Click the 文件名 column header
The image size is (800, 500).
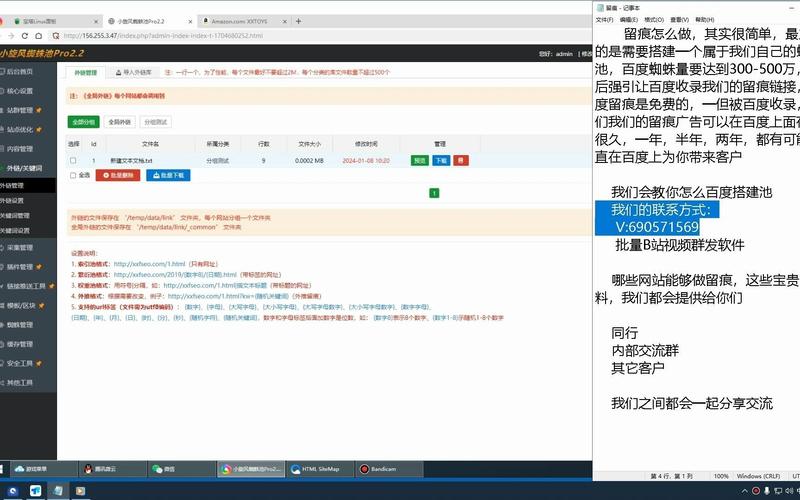click(151, 144)
